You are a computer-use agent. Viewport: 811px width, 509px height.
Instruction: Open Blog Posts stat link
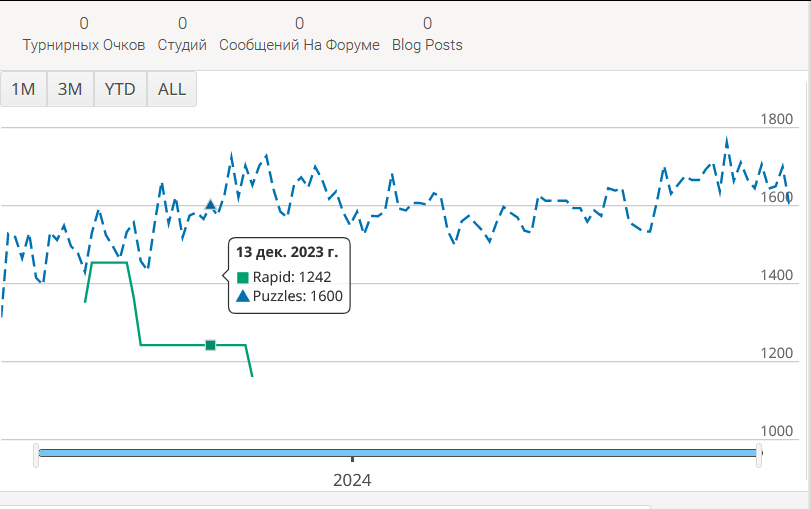tap(427, 35)
